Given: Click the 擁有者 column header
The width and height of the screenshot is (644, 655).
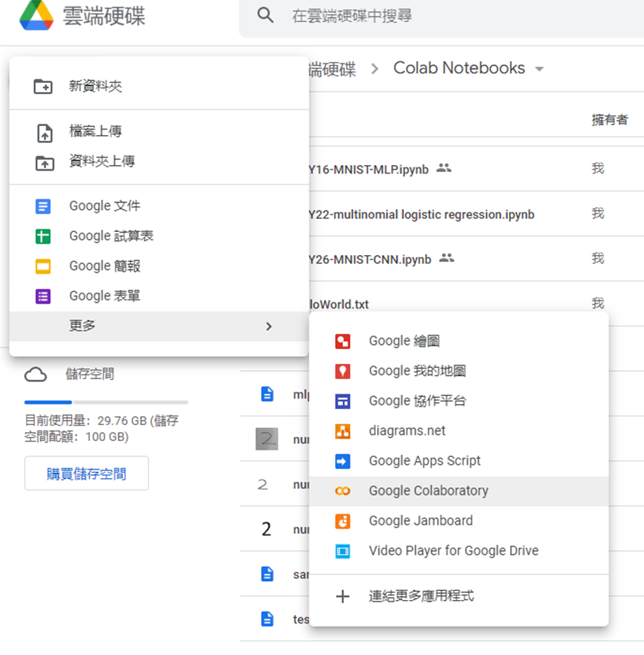Looking at the screenshot, I should (610, 120).
